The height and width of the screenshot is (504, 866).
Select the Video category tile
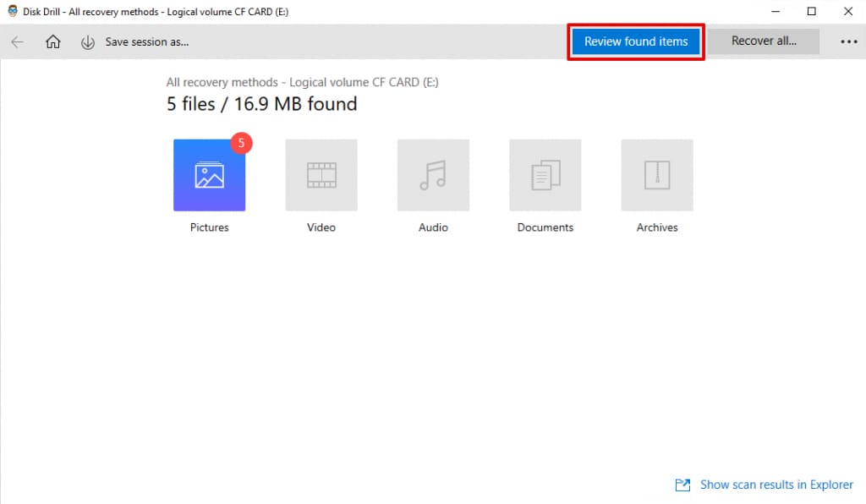321,175
